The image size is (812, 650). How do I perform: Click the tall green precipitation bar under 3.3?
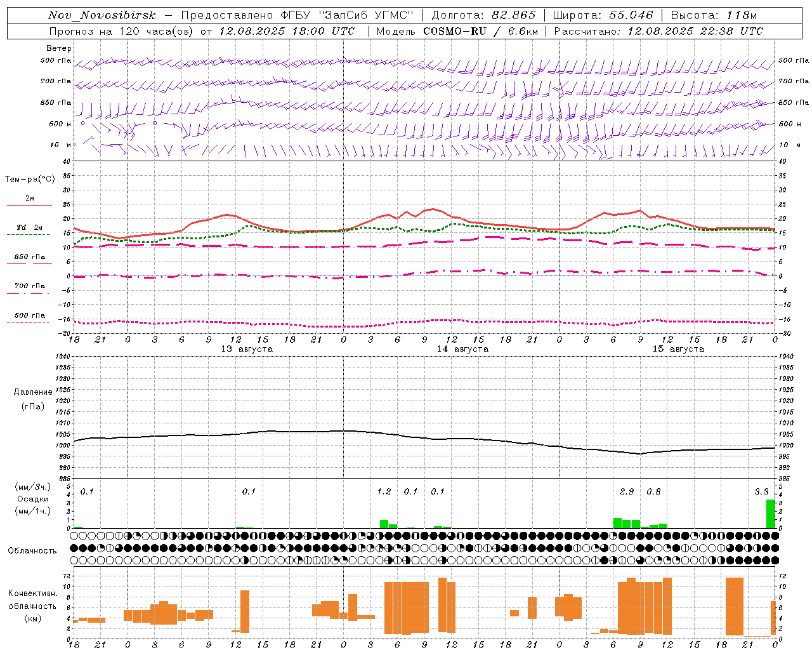click(x=770, y=514)
